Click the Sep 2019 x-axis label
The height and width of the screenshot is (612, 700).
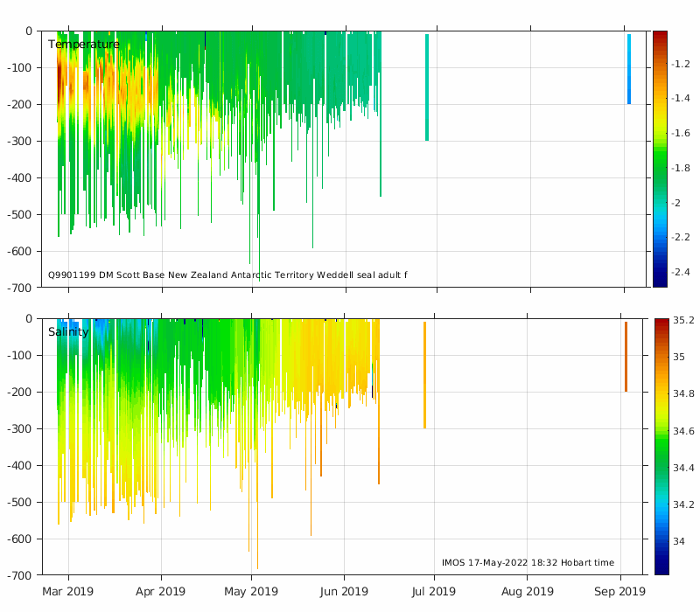coord(620,591)
